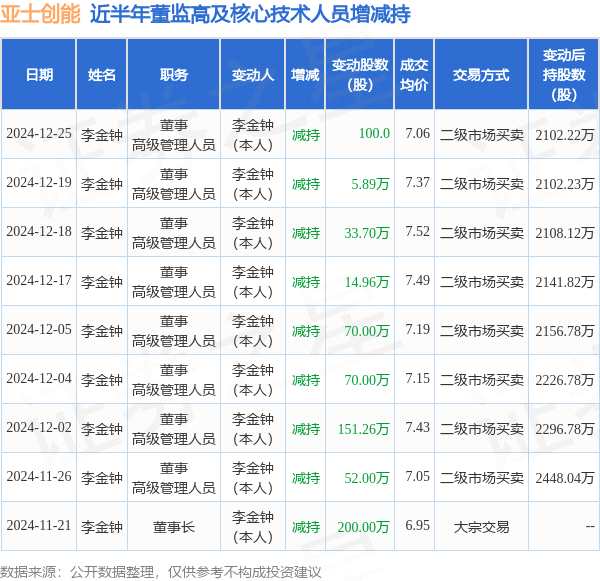Image resolution: width=600 pixels, height=581 pixels.
Task: Click the holding value 2108.12万
Action: [564, 233]
